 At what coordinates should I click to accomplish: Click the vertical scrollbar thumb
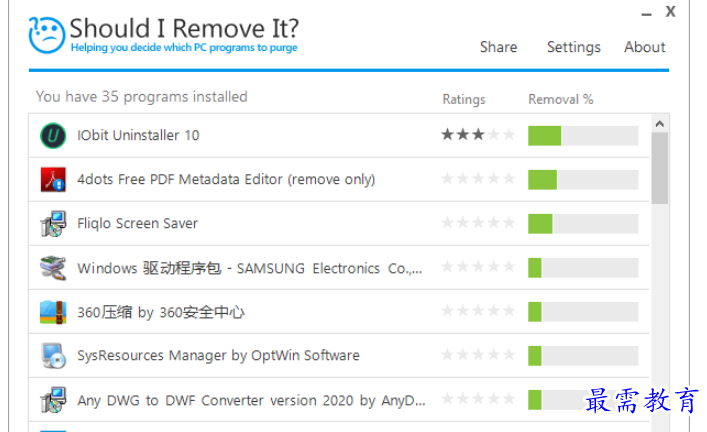tap(660, 168)
